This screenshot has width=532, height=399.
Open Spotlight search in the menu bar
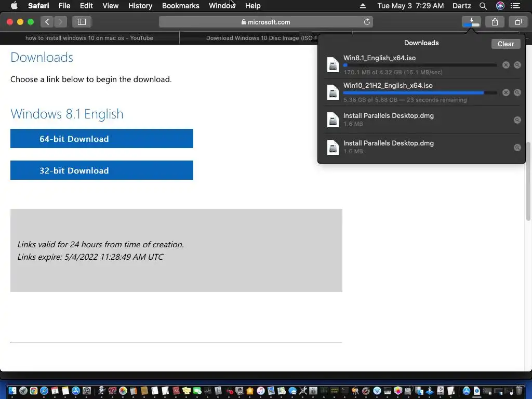483,6
